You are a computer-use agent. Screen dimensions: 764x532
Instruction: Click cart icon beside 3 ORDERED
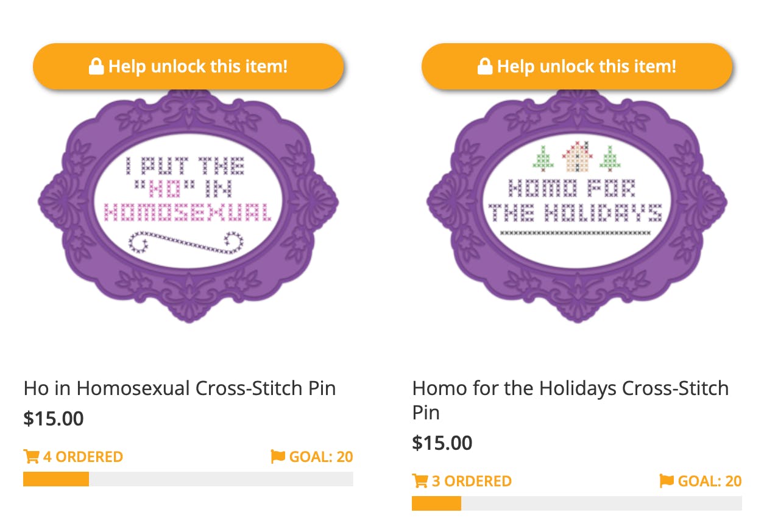coord(420,481)
